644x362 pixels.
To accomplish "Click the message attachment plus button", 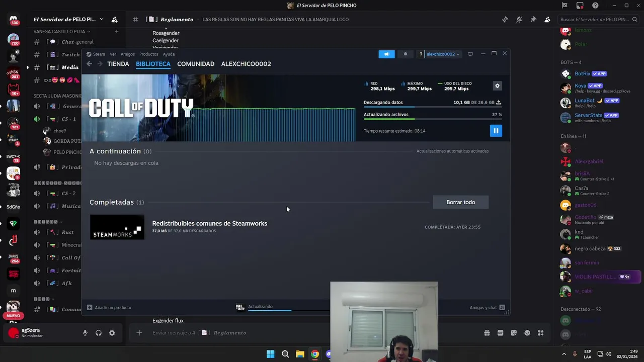I will (x=139, y=333).
